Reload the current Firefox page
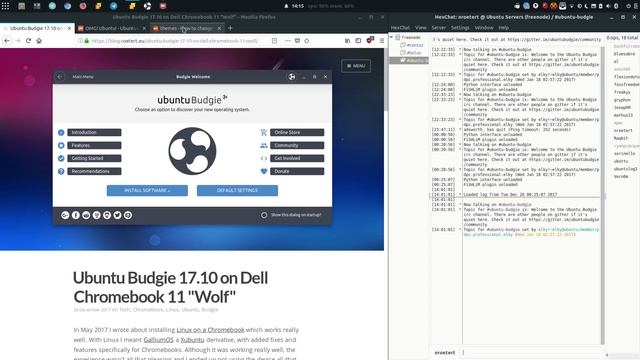This screenshot has height=360, width=640. tap(28, 41)
